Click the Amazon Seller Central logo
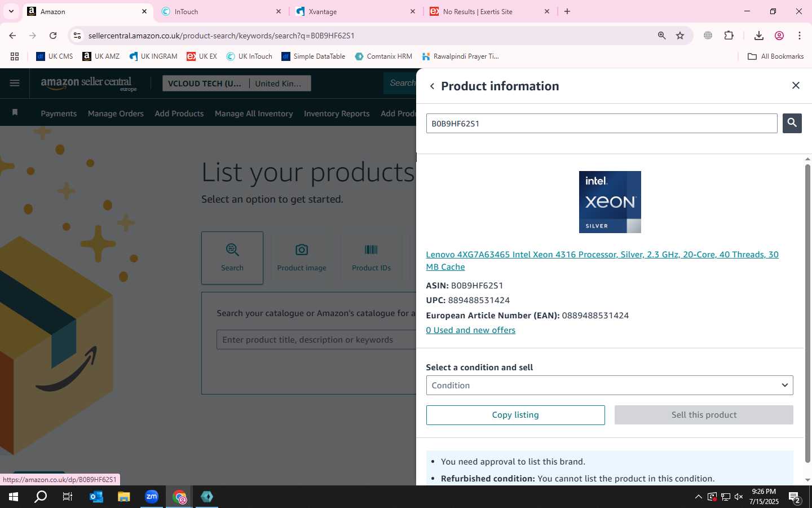Viewport: 812px width, 508px height. [x=89, y=84]
